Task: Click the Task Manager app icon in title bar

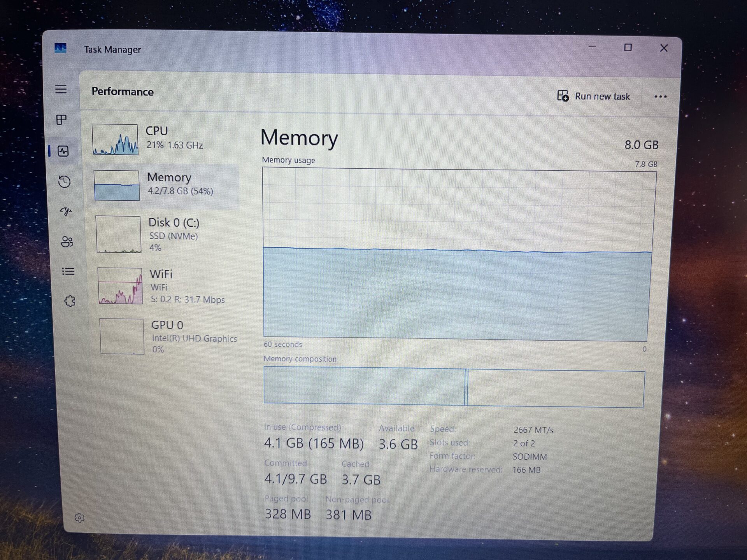Action: (60, 48)
